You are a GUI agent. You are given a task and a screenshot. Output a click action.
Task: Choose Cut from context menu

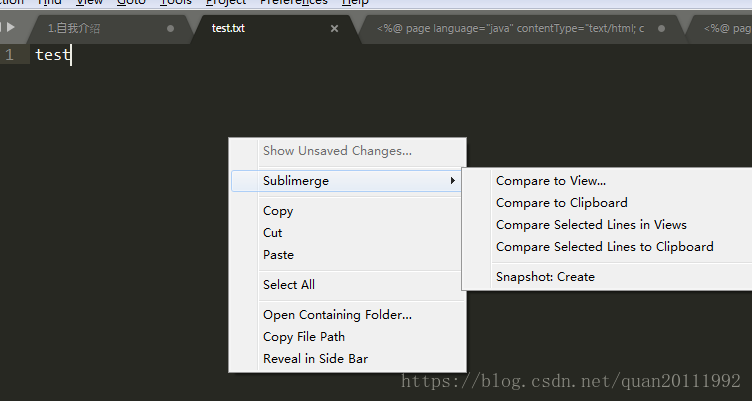click(272, 233)
